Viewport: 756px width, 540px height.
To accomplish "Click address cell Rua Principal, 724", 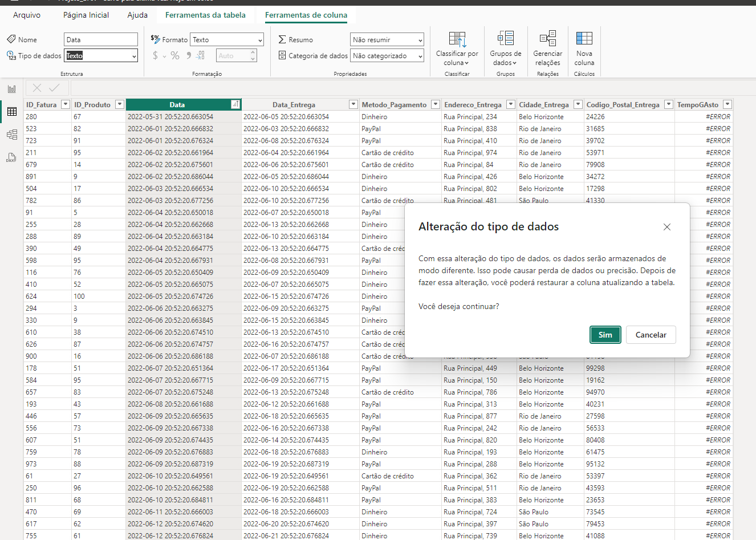I will [x=479, y=511].
